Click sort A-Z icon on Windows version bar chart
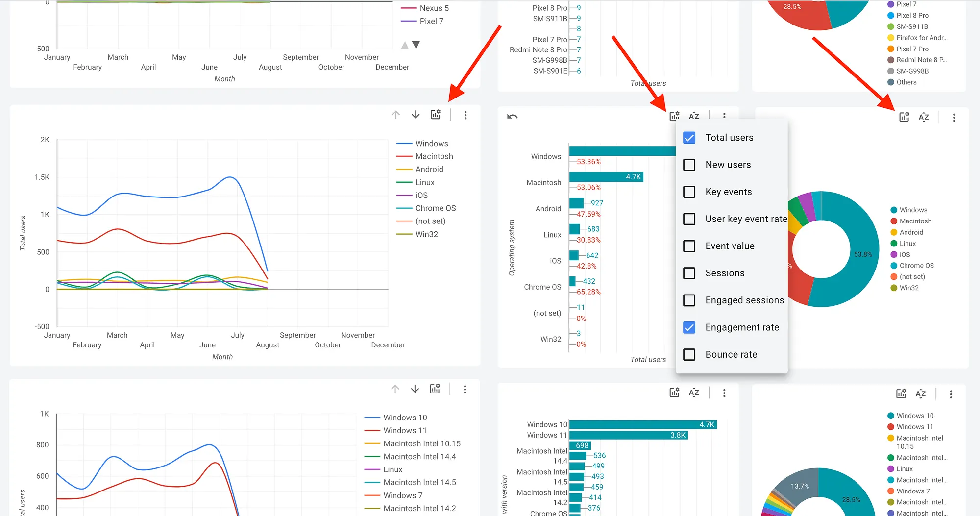 click(x=694, y=393)
